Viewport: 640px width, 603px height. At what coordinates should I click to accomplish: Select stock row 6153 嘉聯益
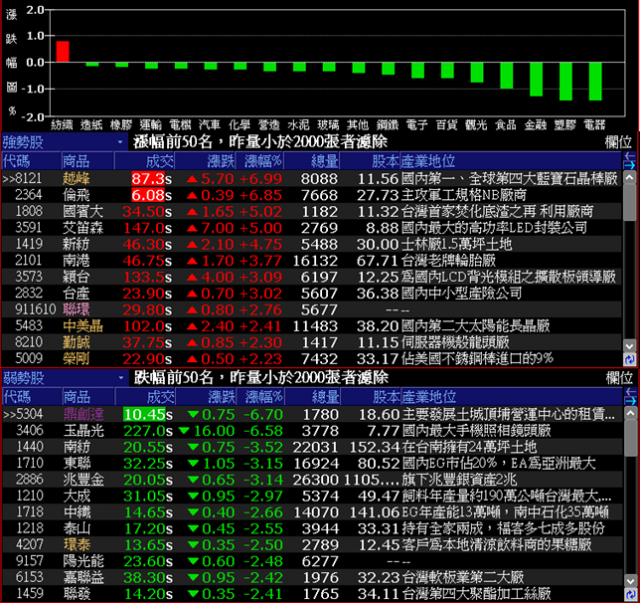pos(312,578)
